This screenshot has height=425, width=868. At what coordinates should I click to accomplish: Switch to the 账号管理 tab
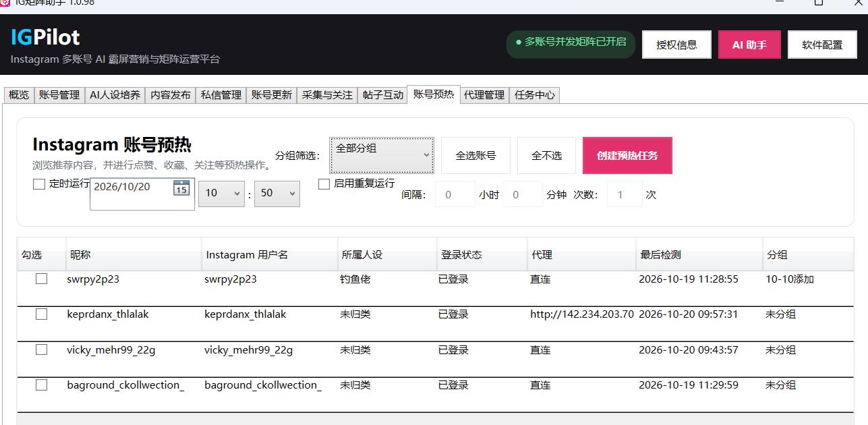[59, 95]
